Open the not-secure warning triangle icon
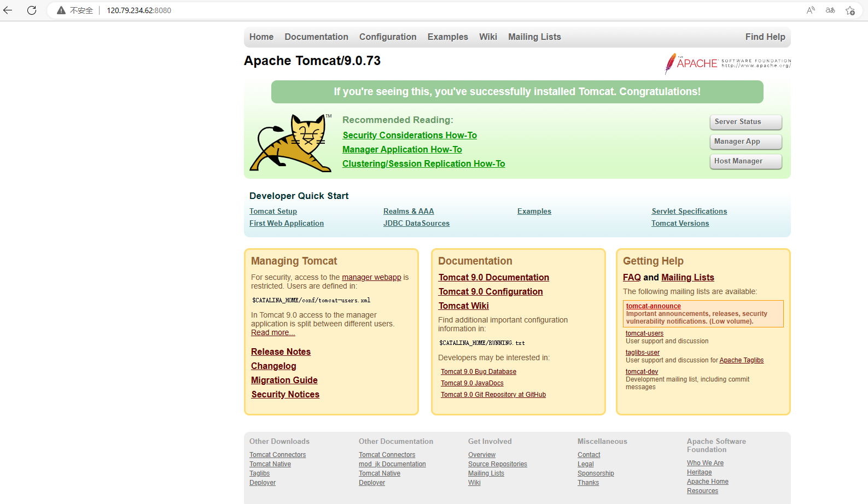868x504 pixels. pyautogui.click(x=61, y=10)
